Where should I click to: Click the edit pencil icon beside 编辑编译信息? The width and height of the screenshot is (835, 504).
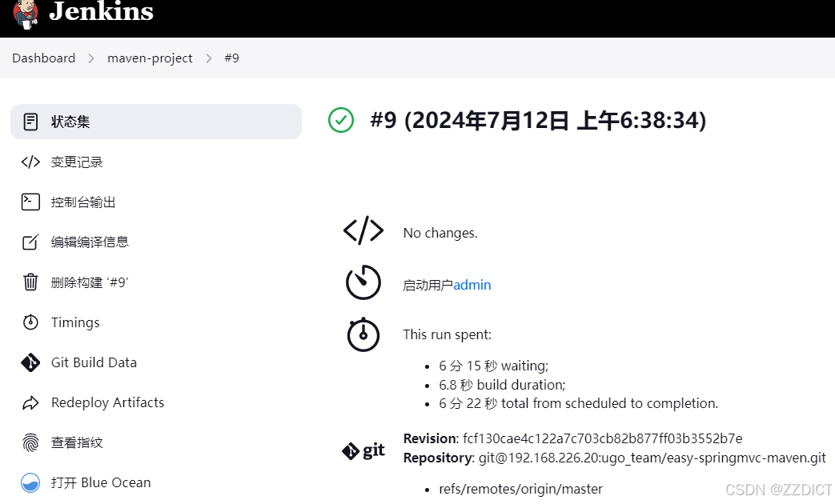point(31,242)
